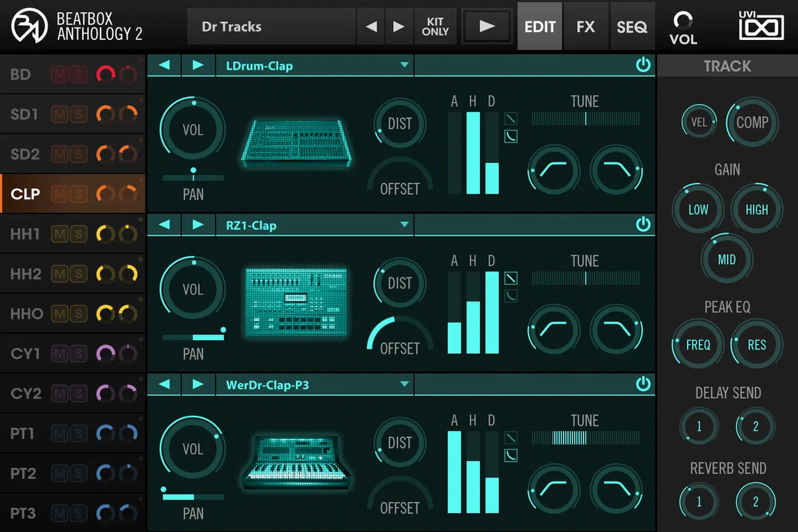Solo the SD1 track
The width and height of the screenshot is (798, 532).
(78, 114)
